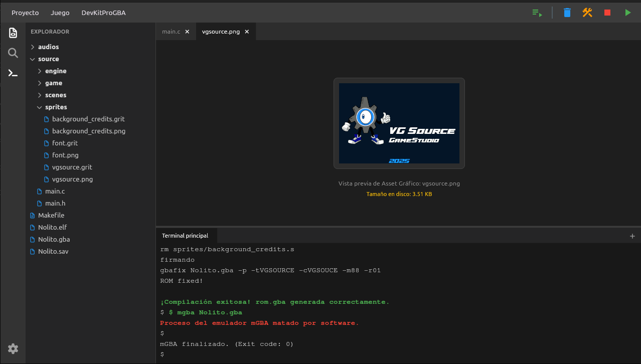Click the 'ROM fixed!' terminal line
This screenshot has width=641, height=364.
click(182, 281)
